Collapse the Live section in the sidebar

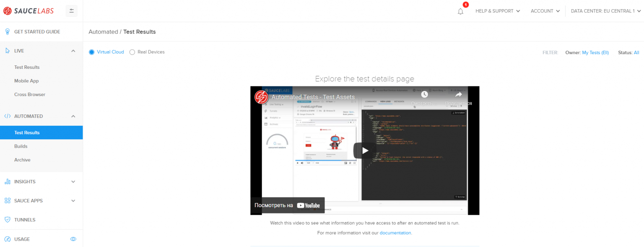click(x=73, y=50)
